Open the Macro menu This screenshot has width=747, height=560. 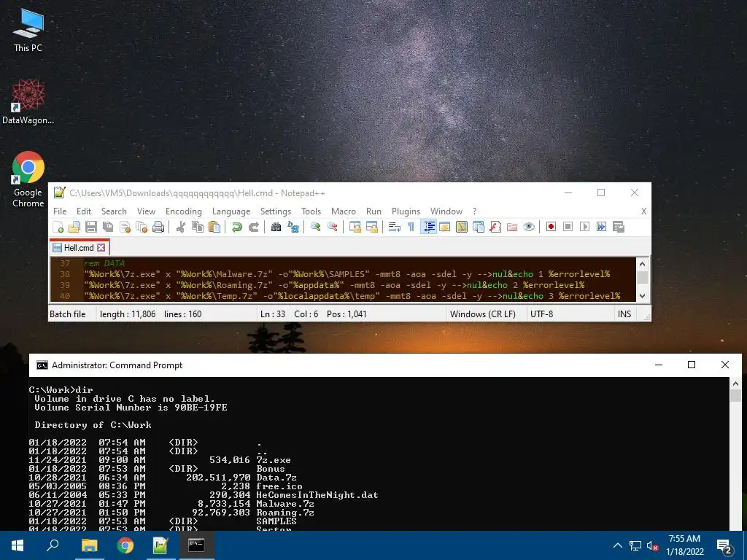[x=344, y=211]
